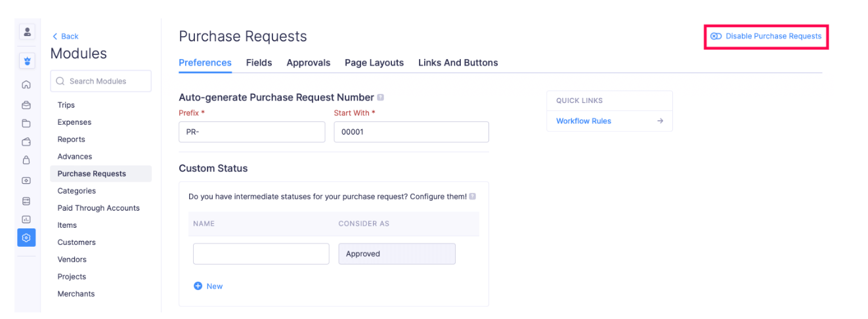Open the analytics chart icon in sidebar

click(x=27, y=219)
